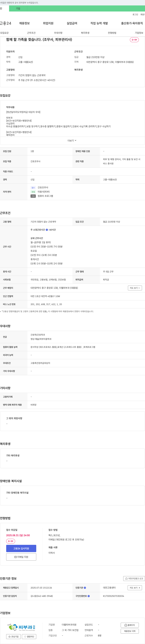Image resolution: width=145 pixels, height=644 pixels.
Task: Report via 거짓구인광고 신고 button
Action: 134,579
